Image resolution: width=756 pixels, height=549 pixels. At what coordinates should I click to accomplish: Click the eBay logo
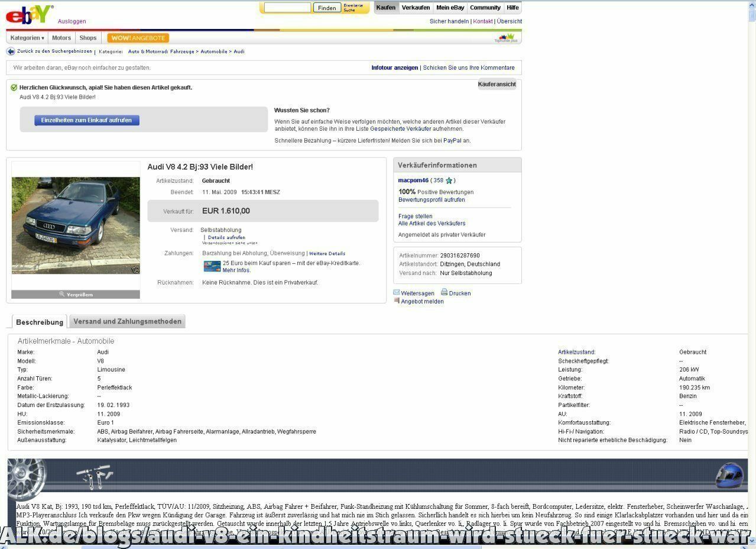(29, 14)
